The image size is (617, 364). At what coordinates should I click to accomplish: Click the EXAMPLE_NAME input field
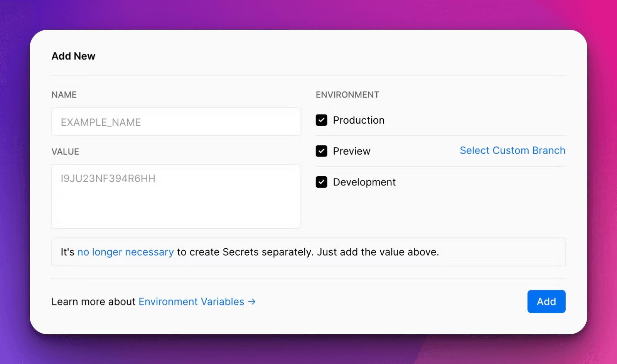point(176,121)
